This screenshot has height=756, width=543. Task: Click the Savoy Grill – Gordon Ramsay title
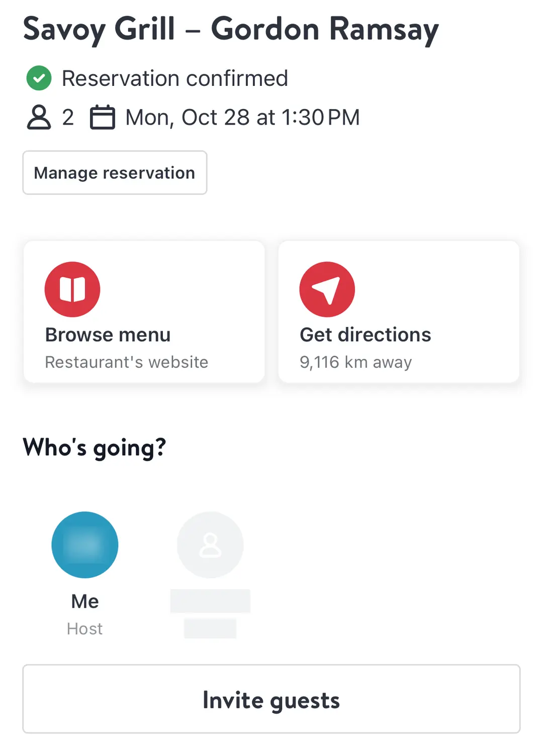[x=231, y=29]
